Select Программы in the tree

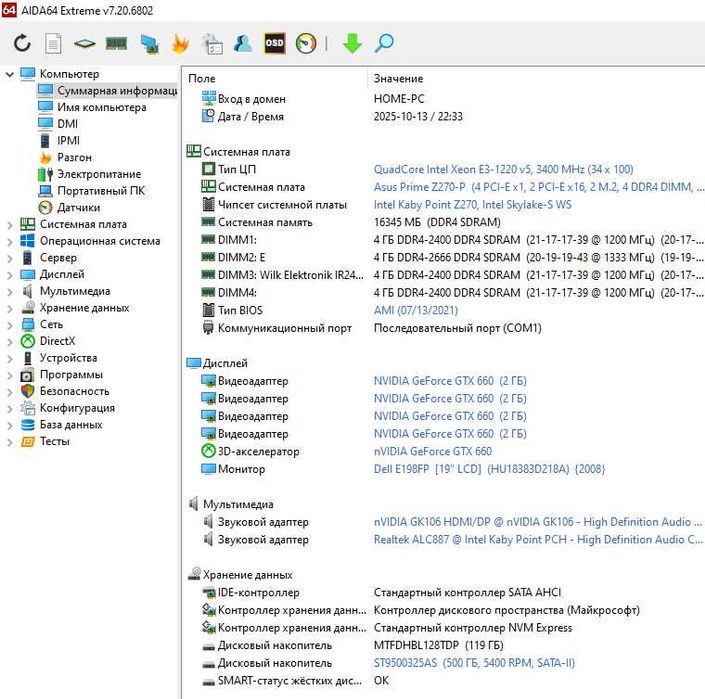(x=71, y=374)
